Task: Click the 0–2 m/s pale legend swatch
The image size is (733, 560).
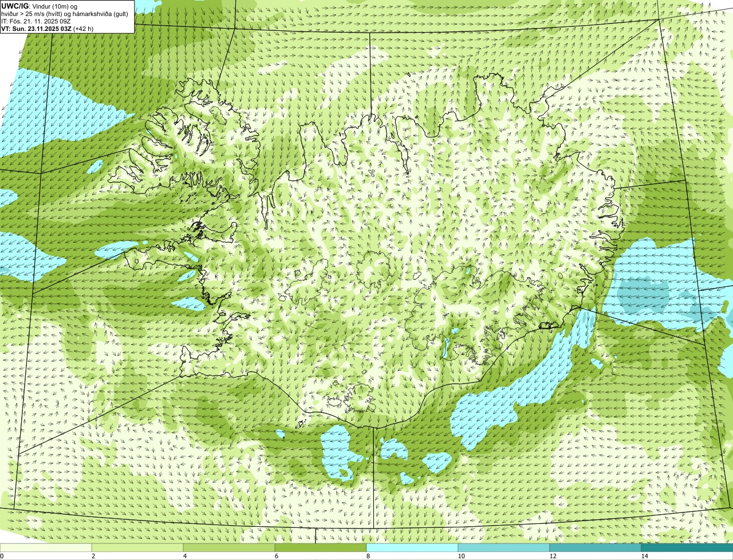Action: [x=46, y=548]
